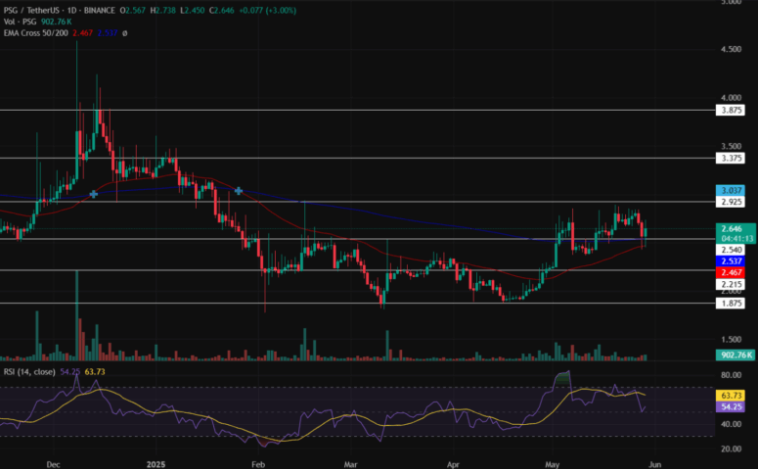Click blue 2.537 in the EMA Cross legend

pos(107,33)
